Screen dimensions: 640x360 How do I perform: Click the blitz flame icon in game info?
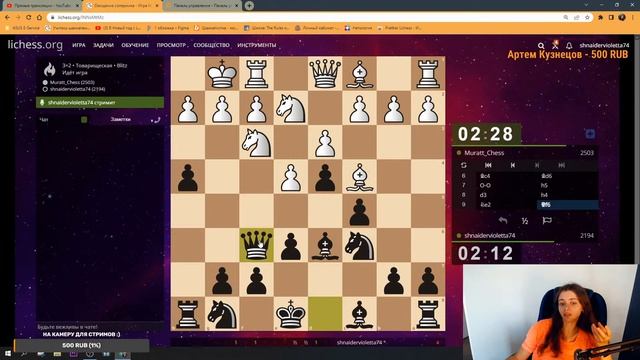(50, 69)
